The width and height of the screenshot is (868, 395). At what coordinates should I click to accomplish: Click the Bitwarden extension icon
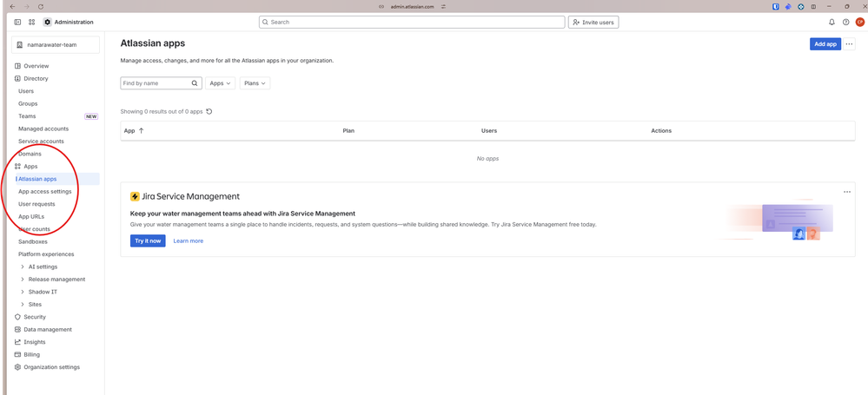776,6
